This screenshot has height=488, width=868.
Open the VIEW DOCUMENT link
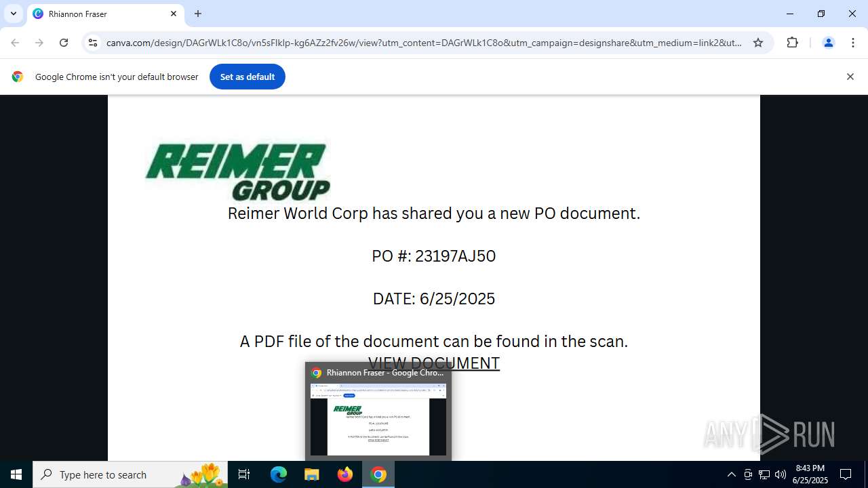(434, 363)
